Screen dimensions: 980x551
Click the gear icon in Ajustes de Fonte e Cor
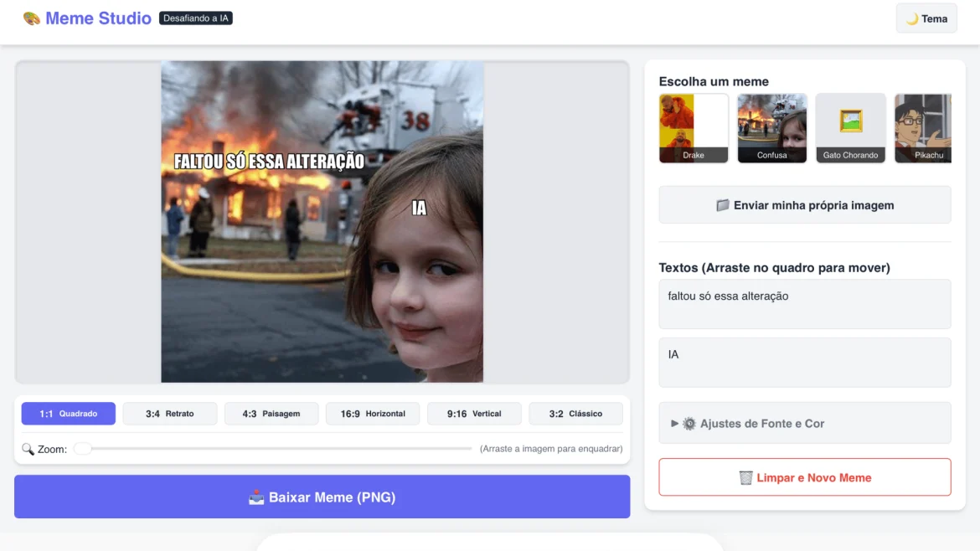click(689, 424)
